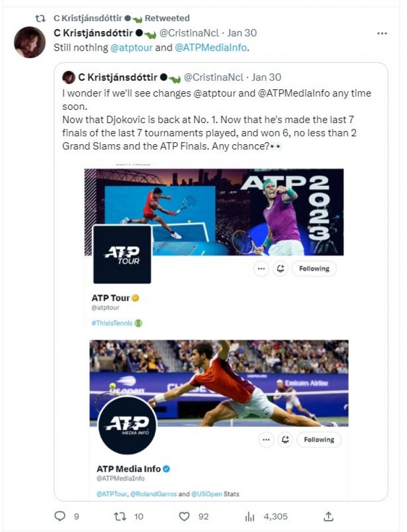Screen dimensions: 407x532
Task: Open the #ThisIsTennis hashtag link
Action: click(112, 323)
